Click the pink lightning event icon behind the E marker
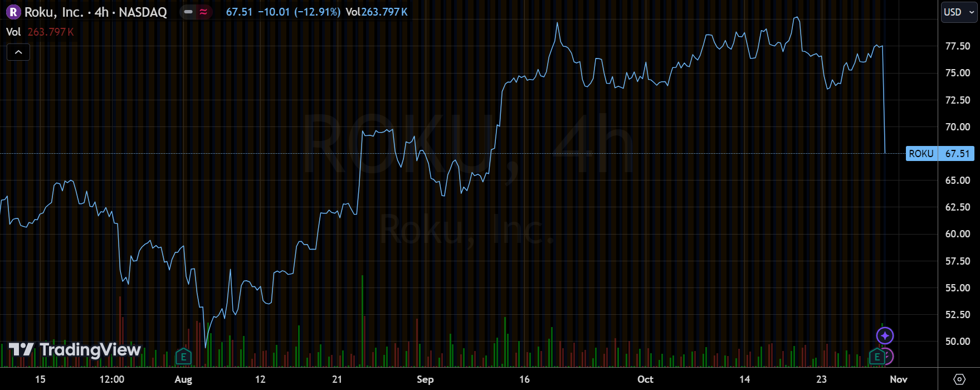The image size is (980, 390). pos(889,357)
